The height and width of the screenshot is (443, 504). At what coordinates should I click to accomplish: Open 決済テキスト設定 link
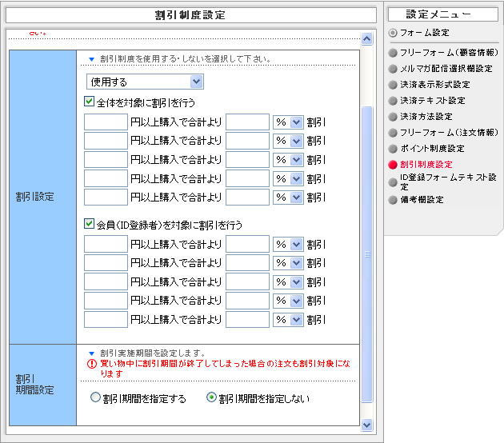point(432,101)
